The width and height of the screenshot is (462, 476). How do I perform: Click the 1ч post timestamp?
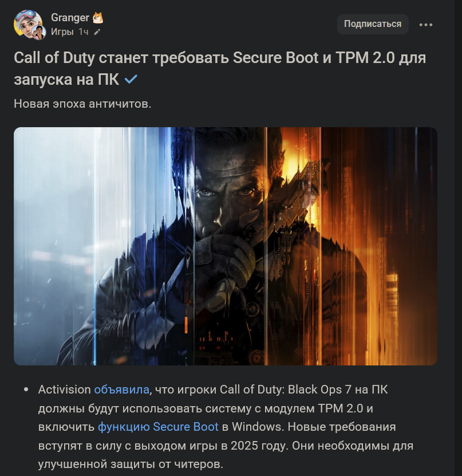coord(84,32)
